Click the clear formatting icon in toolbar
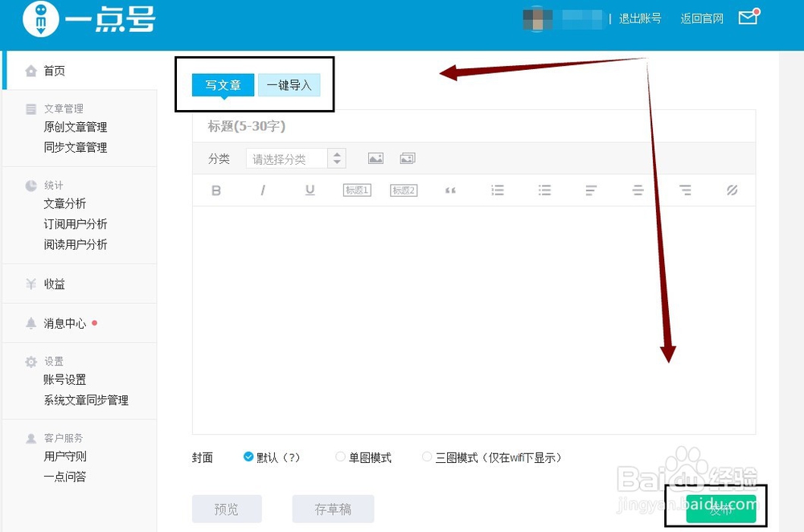Screen dimensions: 804x532 (x=732, y=190)
